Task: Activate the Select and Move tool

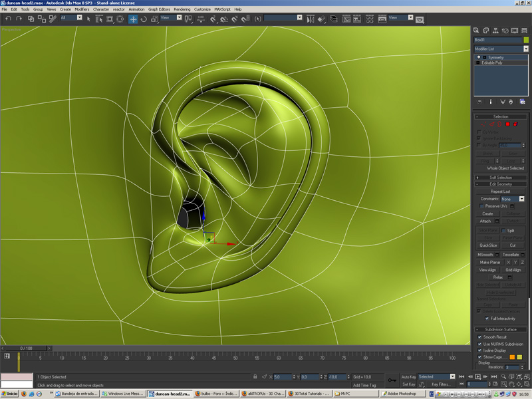Action: pos(133,19)
